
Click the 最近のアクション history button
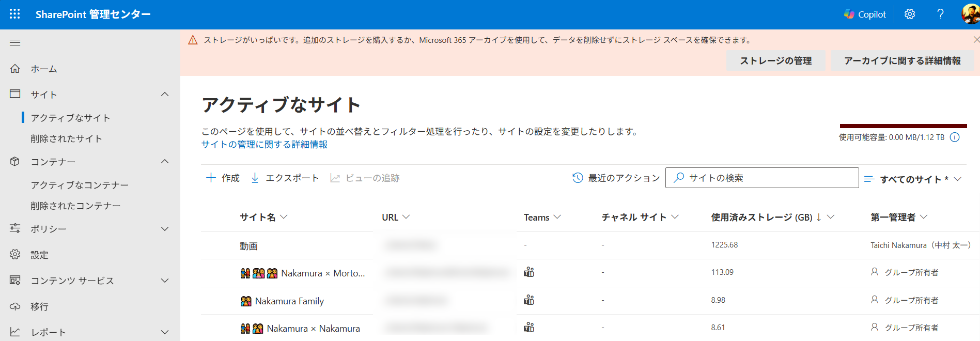click(x=616, y=178)
